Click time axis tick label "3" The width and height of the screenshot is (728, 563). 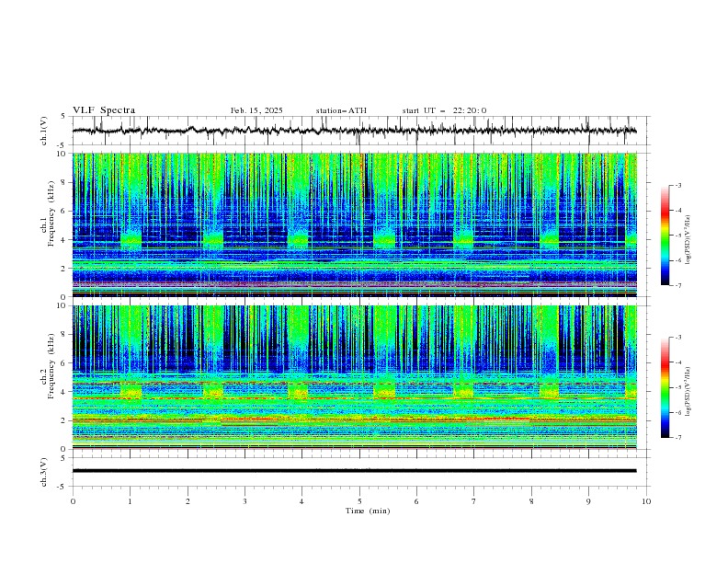[245, 501]
